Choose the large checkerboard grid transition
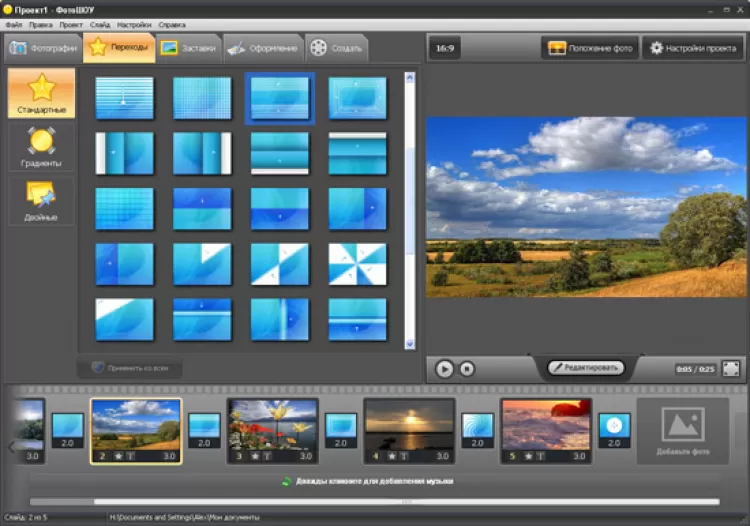The image size is (750, 526). [124, 209]
